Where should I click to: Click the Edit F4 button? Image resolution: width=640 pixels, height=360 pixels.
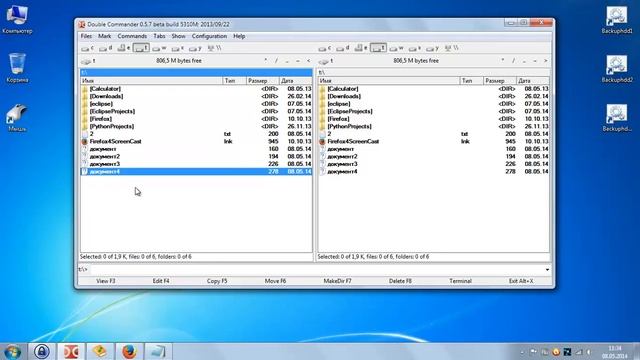coord(161,281)
